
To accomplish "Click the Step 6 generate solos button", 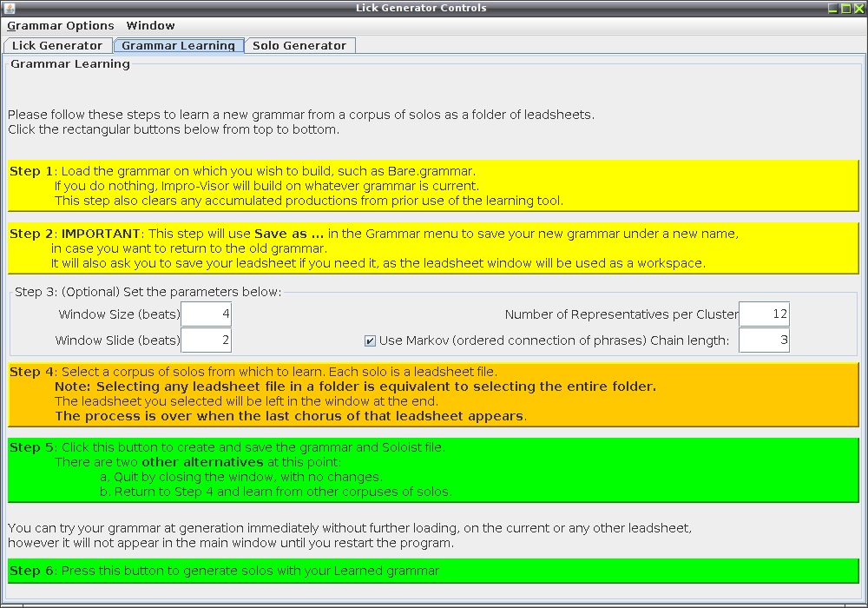I will (x=433, y=571).
